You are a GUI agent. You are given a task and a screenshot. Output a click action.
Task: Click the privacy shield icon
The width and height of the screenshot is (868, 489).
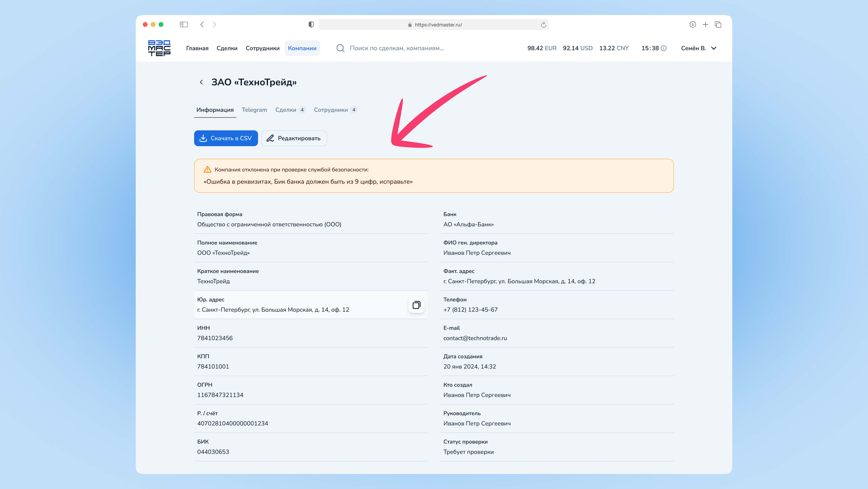click(311, 24)
